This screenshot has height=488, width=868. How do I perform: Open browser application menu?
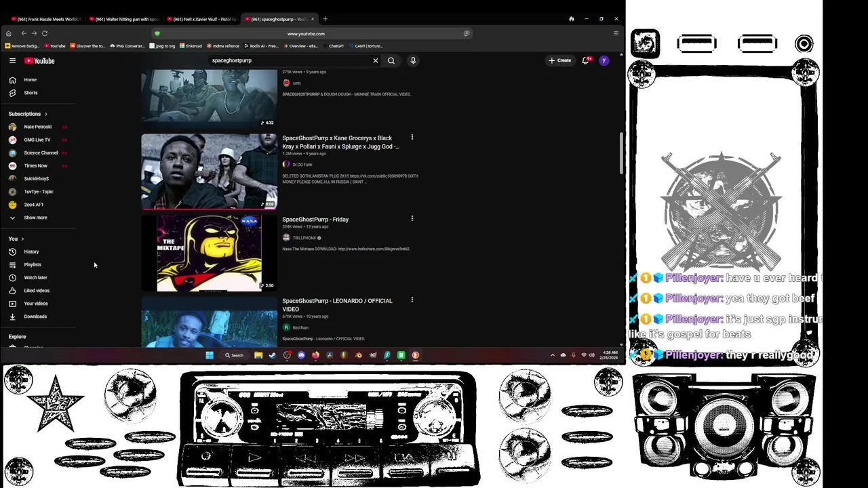click(x=616, y=33)
